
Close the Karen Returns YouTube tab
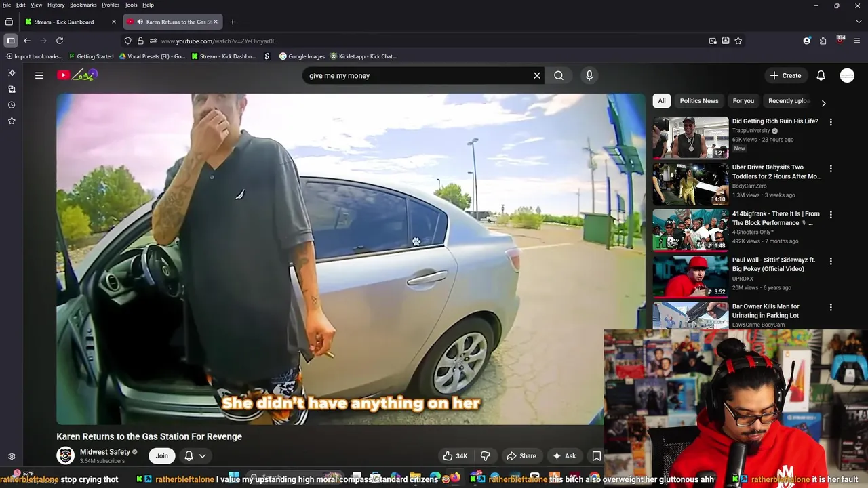tap(216, 22)
